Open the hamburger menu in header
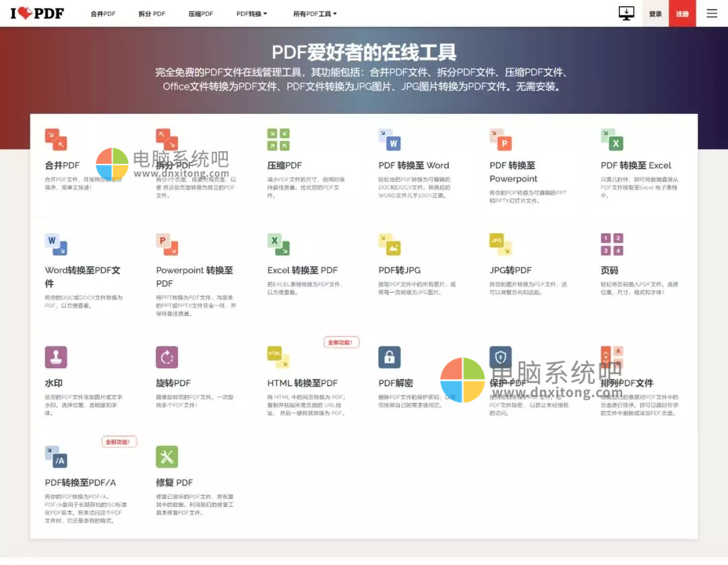728x565 pixels. [712, 13]
